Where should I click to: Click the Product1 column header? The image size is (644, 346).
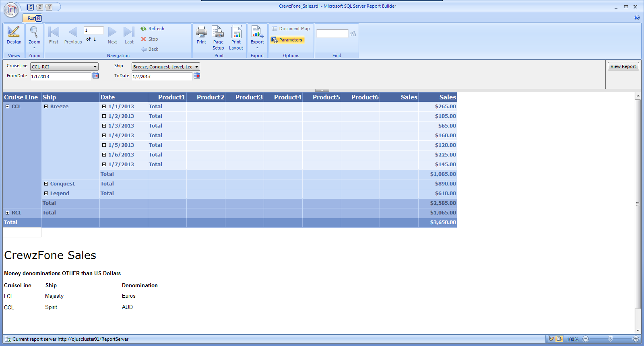167,97
